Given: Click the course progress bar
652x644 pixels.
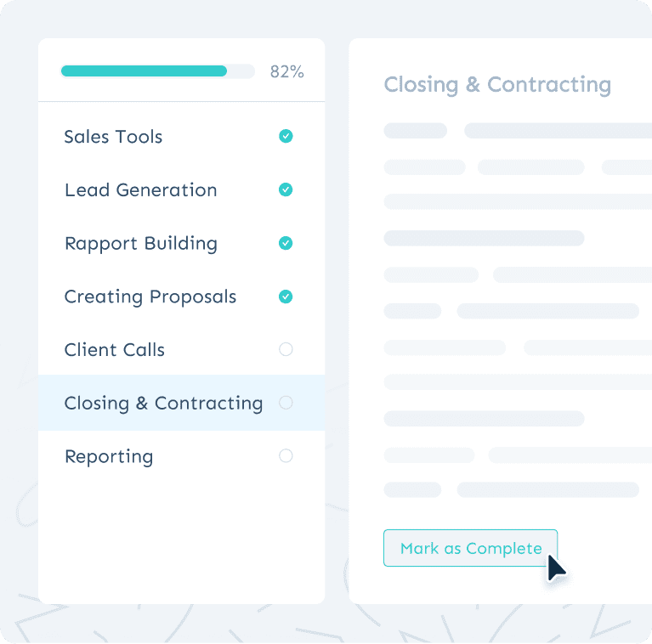Looking at the screenshot, I should tap(157, 71).
